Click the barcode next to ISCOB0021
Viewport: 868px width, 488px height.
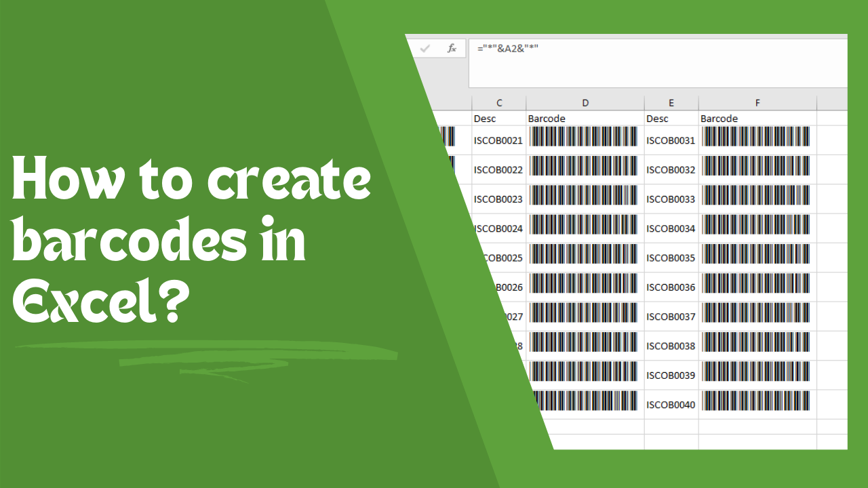(584, 136)
